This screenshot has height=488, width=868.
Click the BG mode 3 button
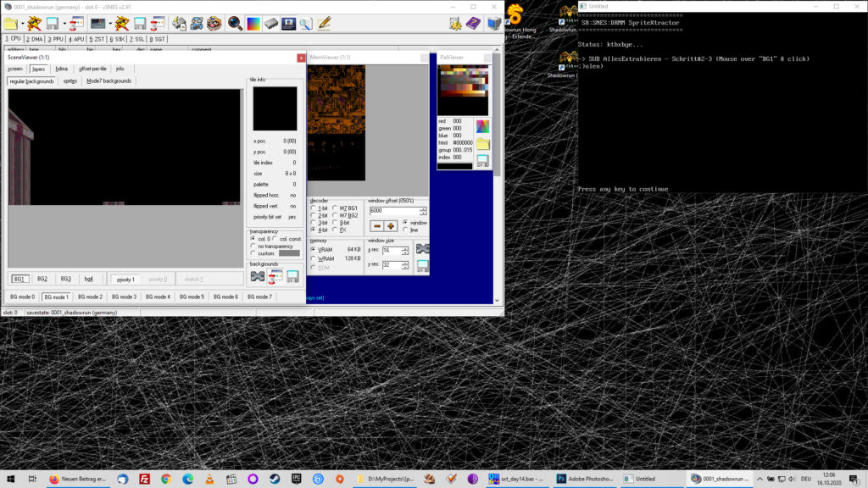click(x=124, y=297)
